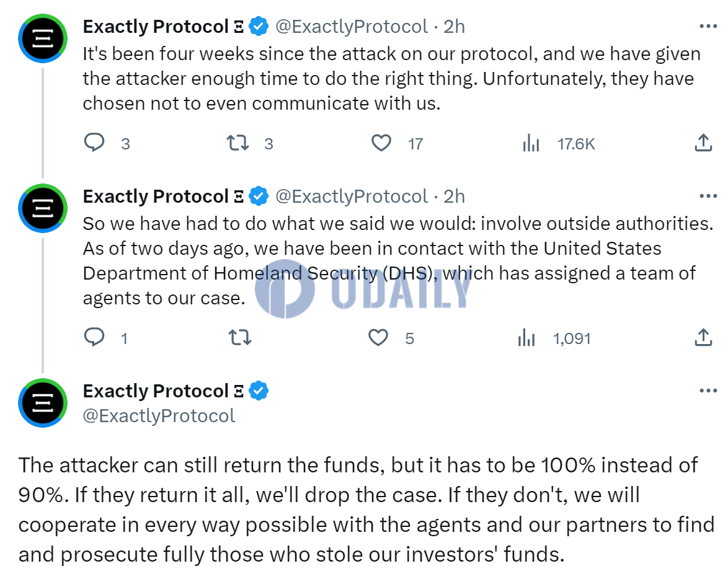Open more options on the second tweet
Screen dimensions: 728x579
pyautogui.click(x=709, y=196)
